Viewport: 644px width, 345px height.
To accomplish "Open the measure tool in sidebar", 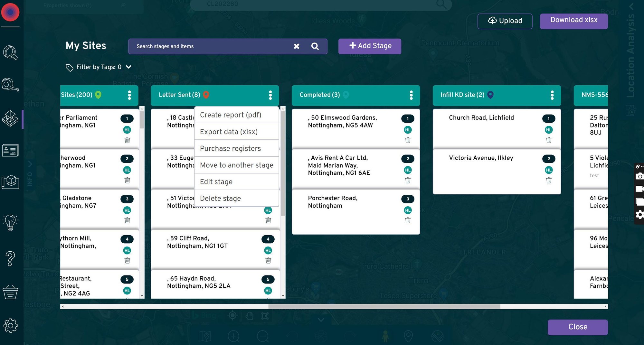I will (x=10, y=85).
